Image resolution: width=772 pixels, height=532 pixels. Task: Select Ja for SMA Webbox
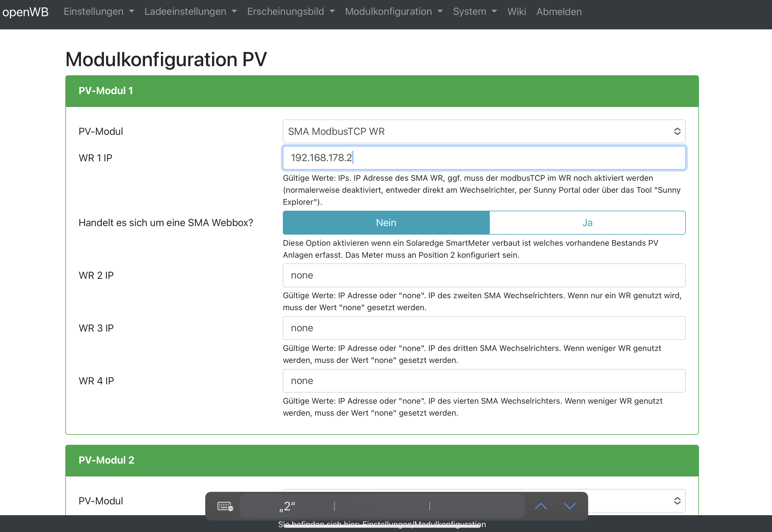(587, 223)
